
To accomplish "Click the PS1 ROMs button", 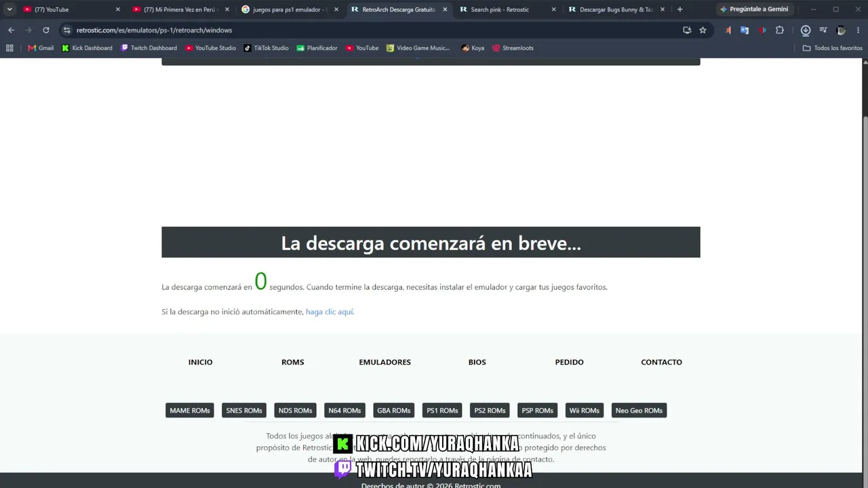I will pos(442,410).
